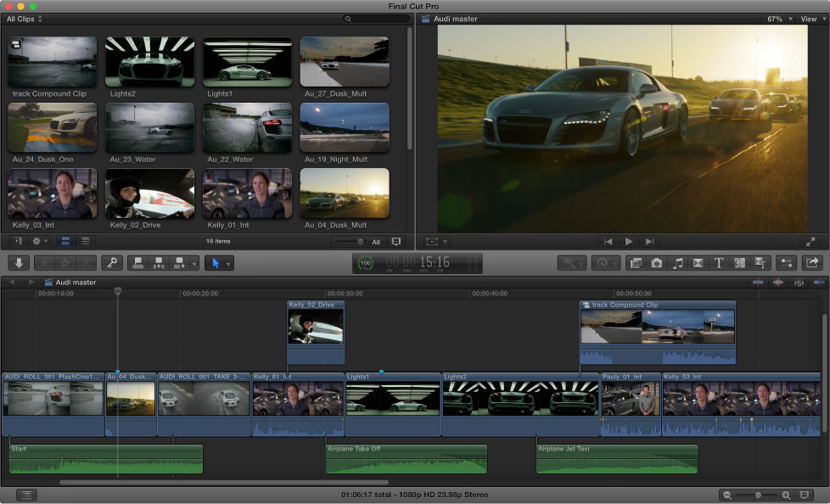Open timeline Clip Appearance options
This screenshot has height=504, width=830.
pyautogui.click(x=804, y=495)
